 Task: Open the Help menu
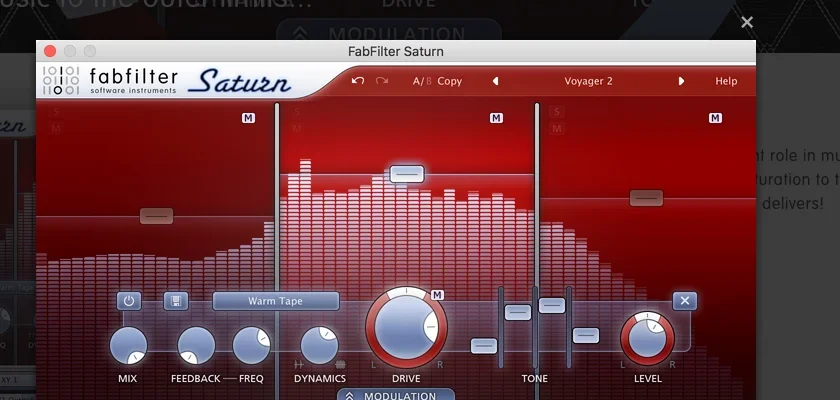coord(726,81)
